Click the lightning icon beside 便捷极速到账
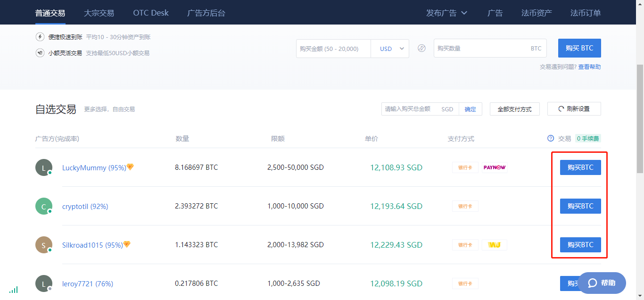Screen dimensions: 644x300 40,37
